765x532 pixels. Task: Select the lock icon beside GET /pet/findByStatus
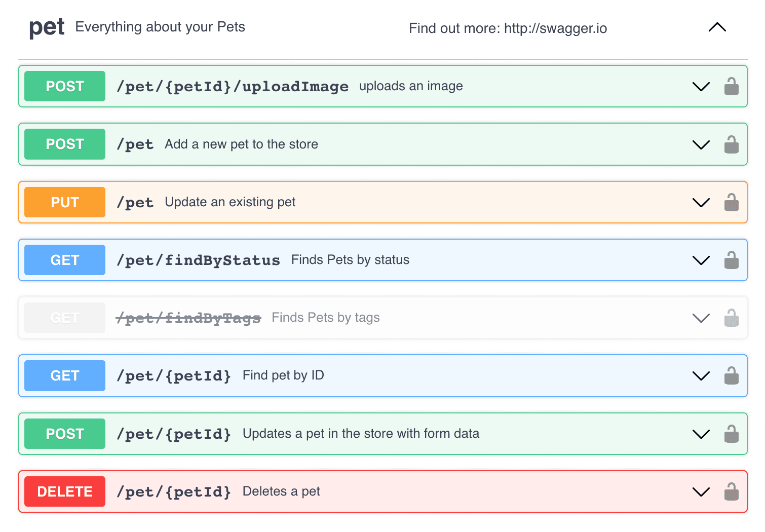[731, 260]
